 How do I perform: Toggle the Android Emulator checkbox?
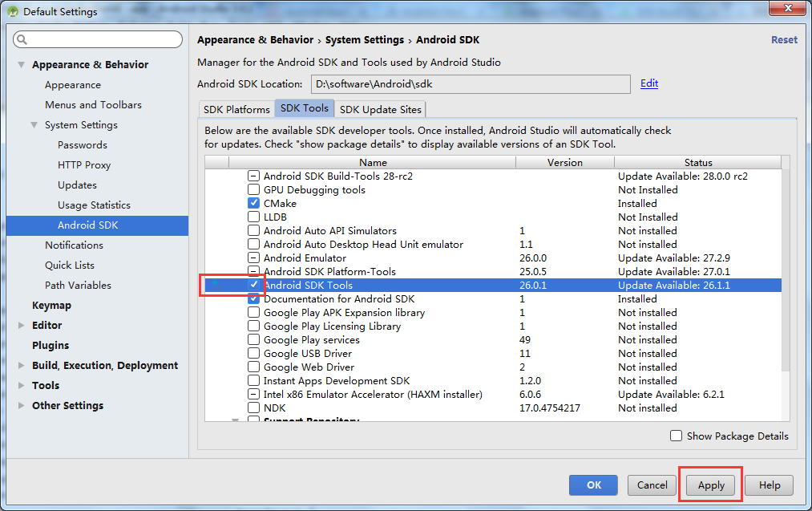(x=253, y=258)
